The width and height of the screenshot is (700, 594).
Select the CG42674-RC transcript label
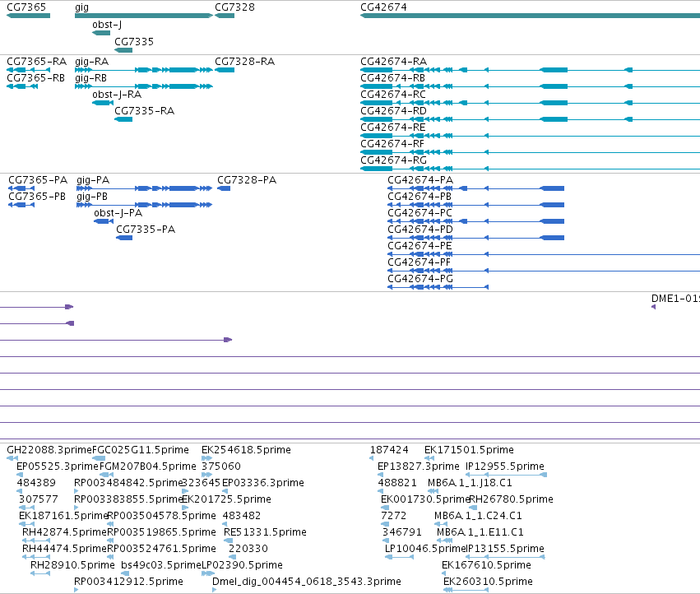(393, 95)
